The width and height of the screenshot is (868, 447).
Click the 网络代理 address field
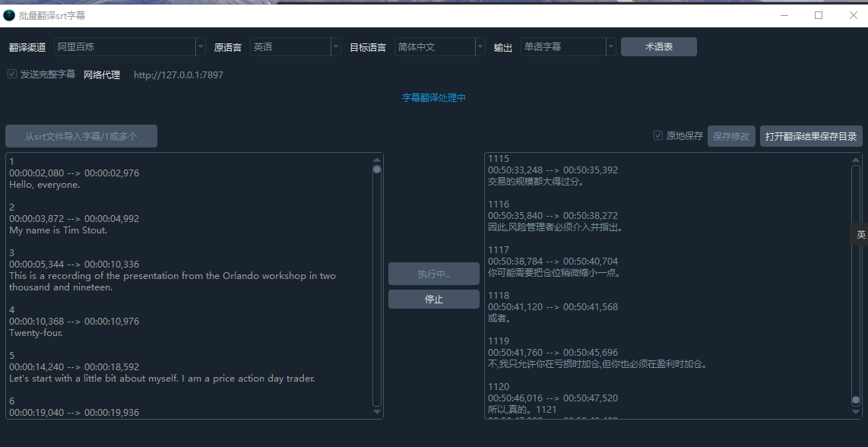point(179,75)
